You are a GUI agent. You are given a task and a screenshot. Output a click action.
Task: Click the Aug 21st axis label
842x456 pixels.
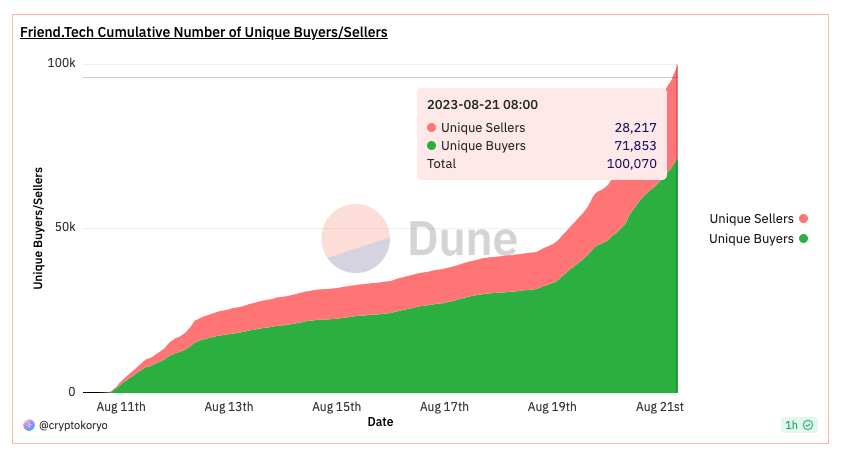pyautogui.click(x=660, y=407)
